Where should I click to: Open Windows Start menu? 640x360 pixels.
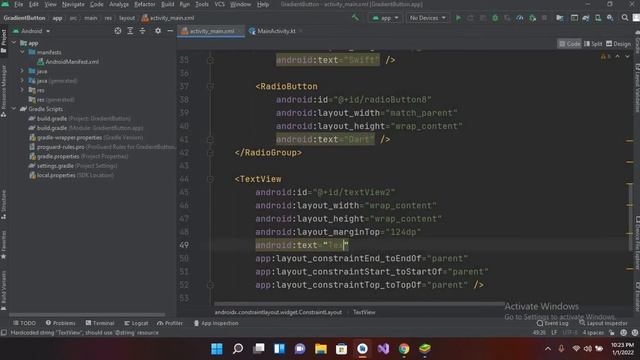pyautogui.click(x=217, y=349)
